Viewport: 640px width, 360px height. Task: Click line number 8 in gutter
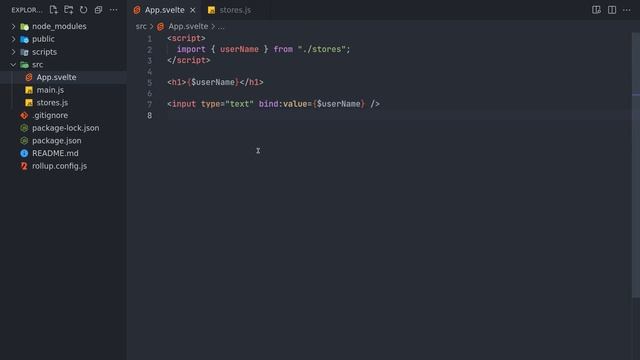[x=149, y=116]
